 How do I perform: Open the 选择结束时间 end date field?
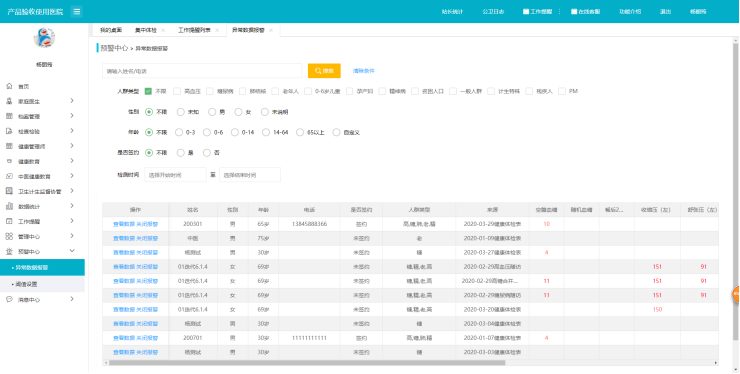pyautogui.click(x=250, y=175)
